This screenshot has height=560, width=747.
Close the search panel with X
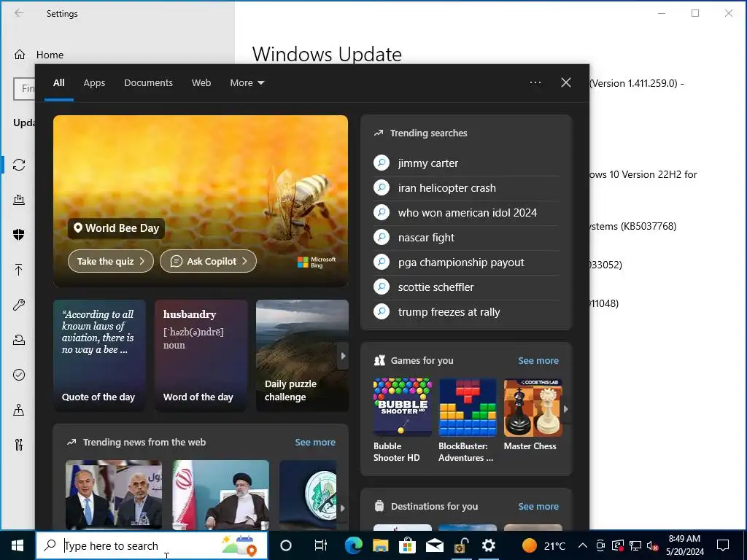566,82
